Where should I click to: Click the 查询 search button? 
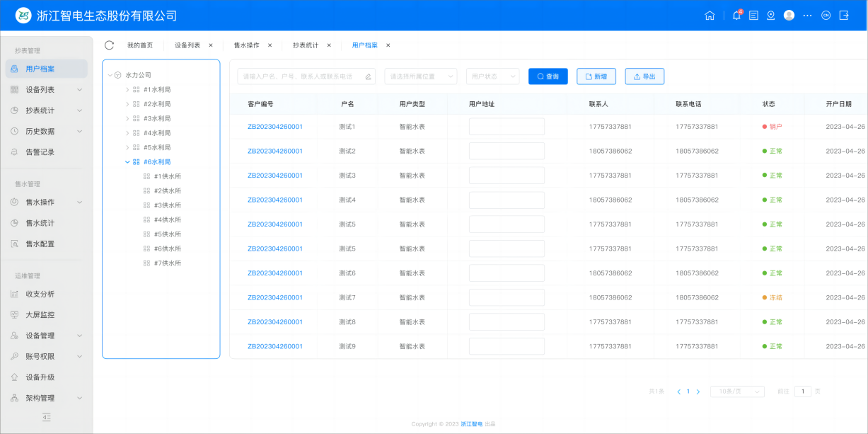coord(548,76)
